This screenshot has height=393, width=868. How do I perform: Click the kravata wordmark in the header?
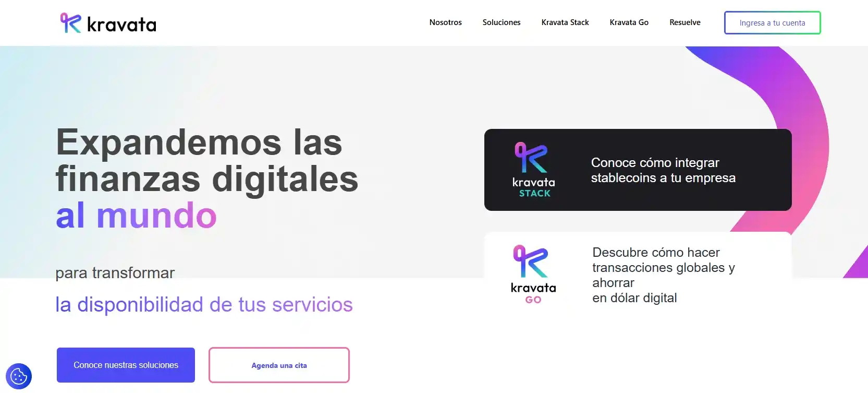121,25
